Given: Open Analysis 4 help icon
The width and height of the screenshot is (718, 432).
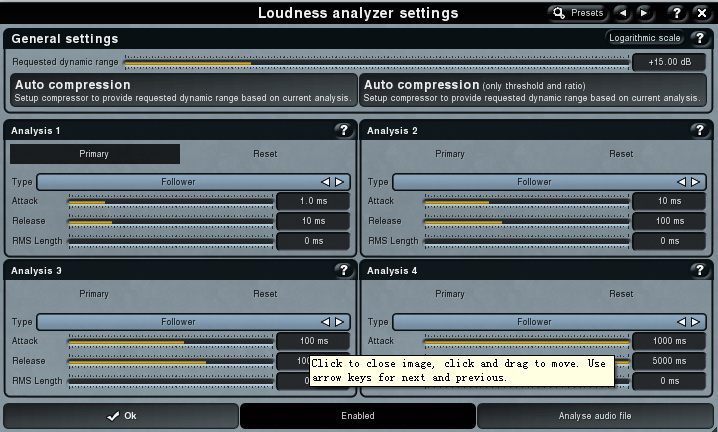Looking at the screenshot, I should (699, 270).
